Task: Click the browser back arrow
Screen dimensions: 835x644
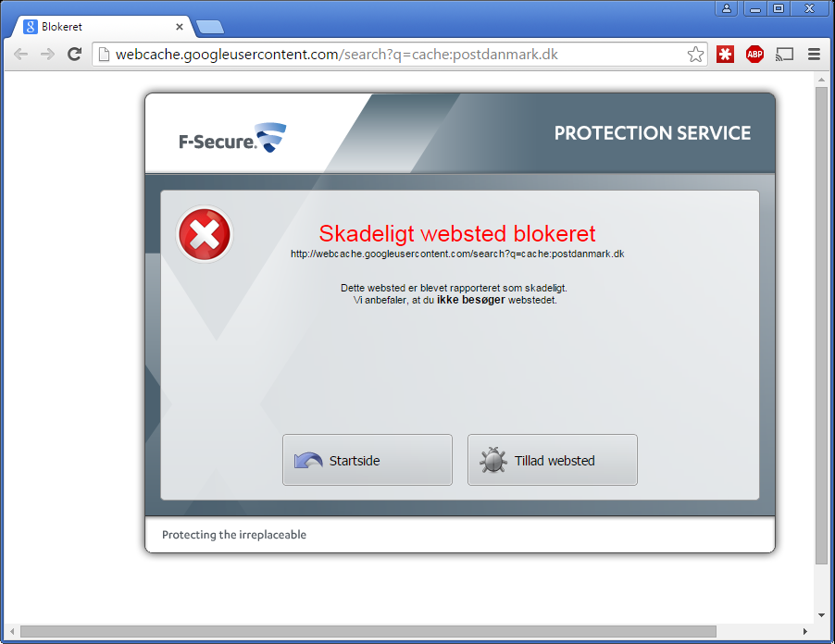Action: coord(20,55)
